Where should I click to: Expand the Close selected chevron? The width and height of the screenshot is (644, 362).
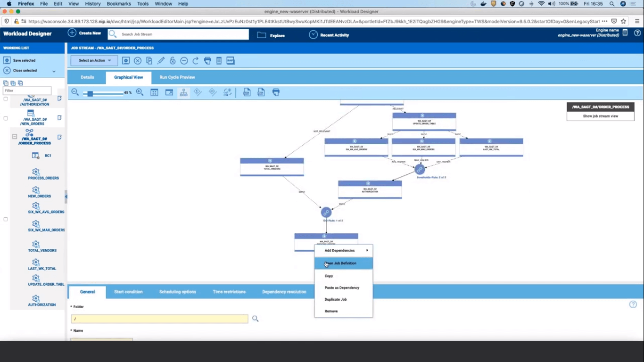click(x=54, y=70)
